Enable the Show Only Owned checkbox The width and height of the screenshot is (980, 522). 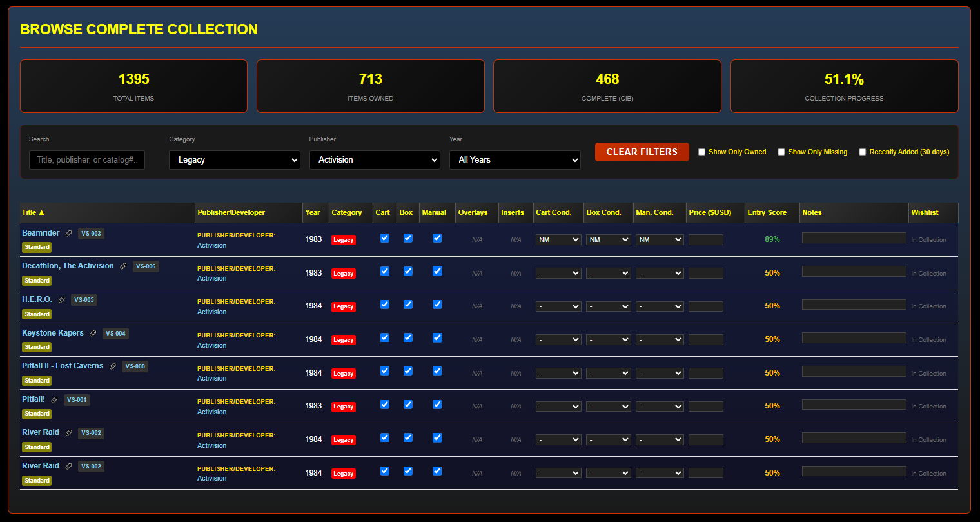pos(701,152)
